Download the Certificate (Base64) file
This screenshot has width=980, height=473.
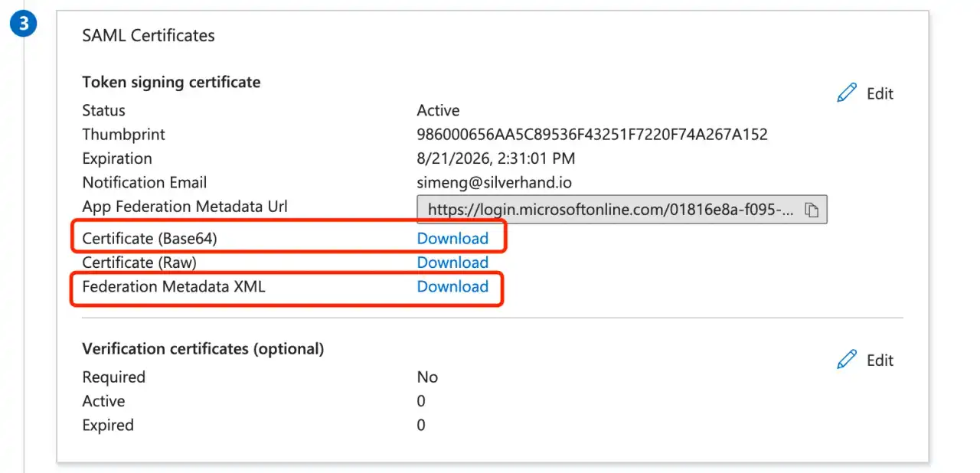click(x=452, y=238)
